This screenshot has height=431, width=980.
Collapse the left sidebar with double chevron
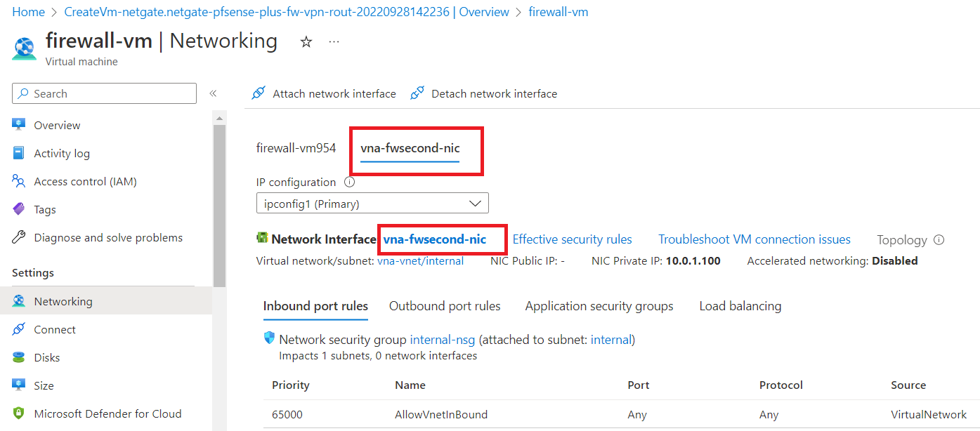coord(213,93)
